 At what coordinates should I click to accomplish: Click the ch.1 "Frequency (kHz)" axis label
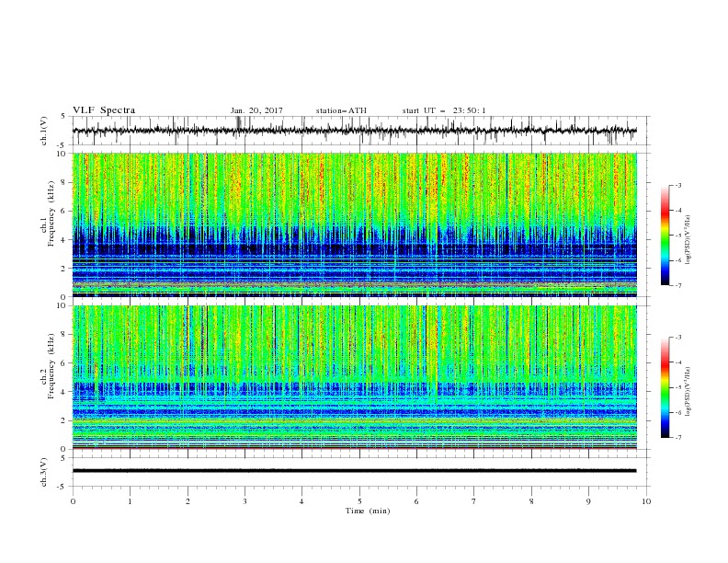tap(51, 213)
